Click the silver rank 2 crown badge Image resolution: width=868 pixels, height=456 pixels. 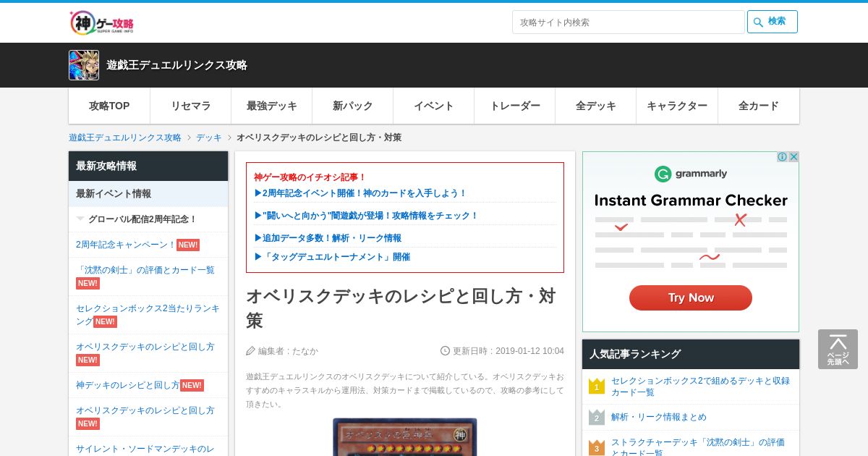tap(597, 417)
